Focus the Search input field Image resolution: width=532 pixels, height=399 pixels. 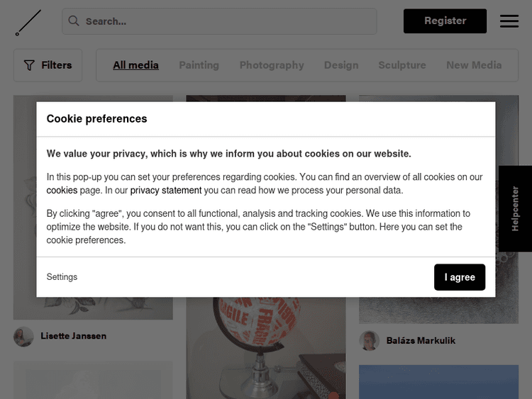(227, 21)
